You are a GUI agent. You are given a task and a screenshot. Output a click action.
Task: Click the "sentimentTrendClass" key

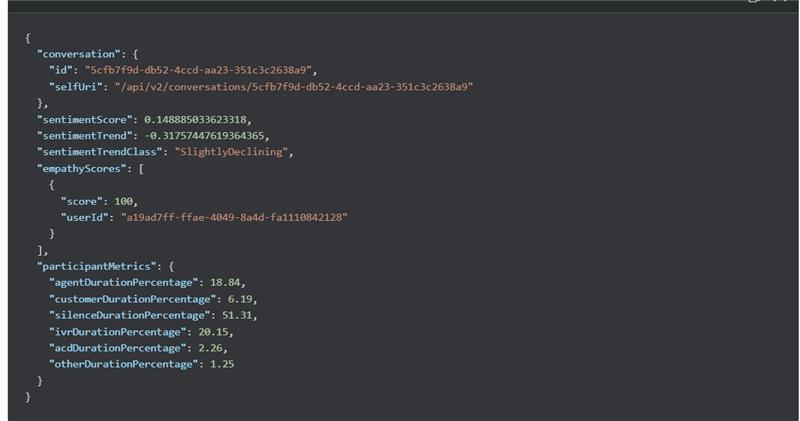point(98,151)
